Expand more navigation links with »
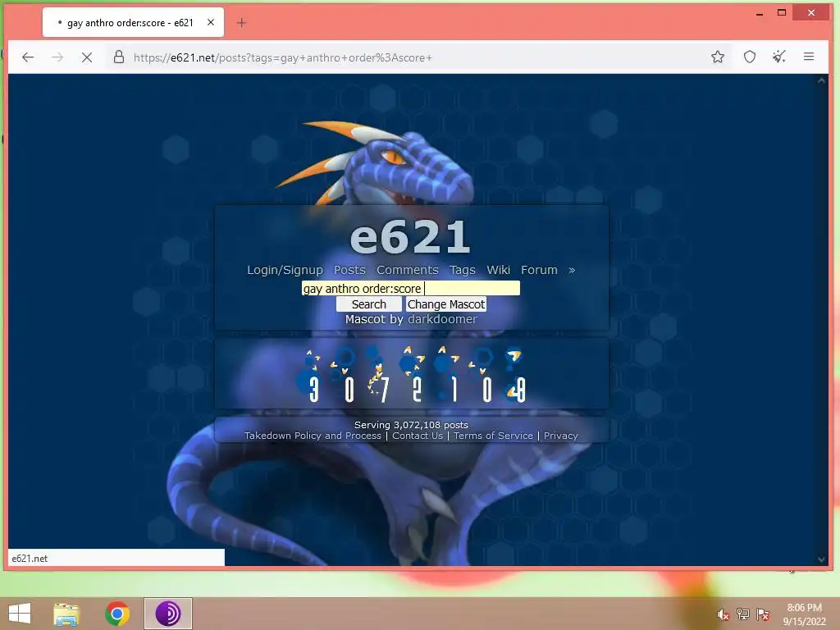The height and width of the screenshot is (630, 840). 572,270
